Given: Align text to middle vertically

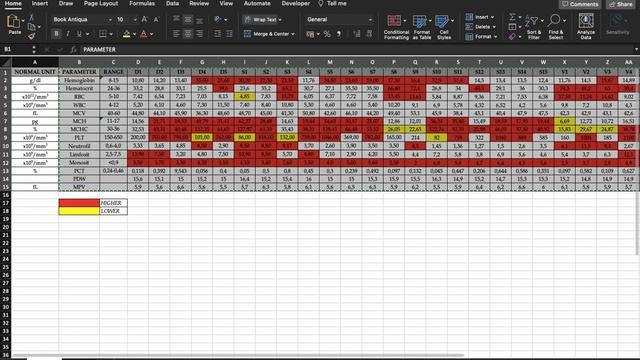Looking at the screenshot, I should point(188,19).
